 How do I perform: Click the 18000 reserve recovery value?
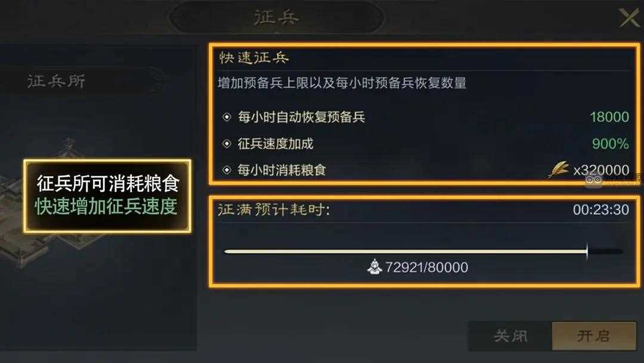click(609, 117)
